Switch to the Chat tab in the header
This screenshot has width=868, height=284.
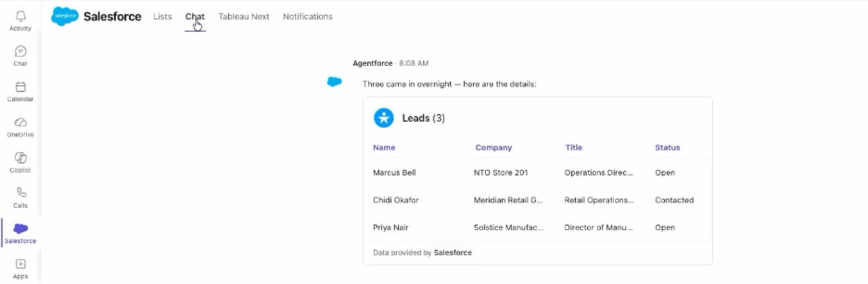point(195,17)
